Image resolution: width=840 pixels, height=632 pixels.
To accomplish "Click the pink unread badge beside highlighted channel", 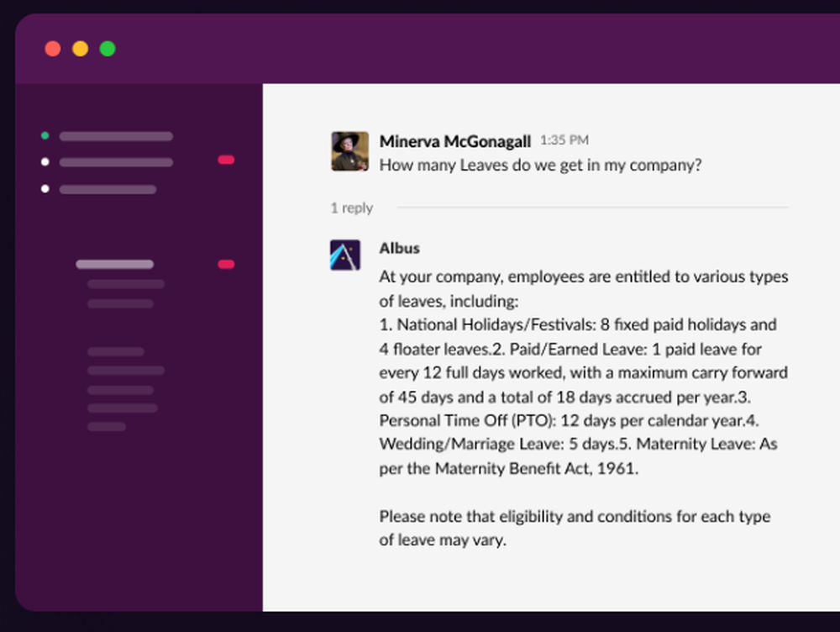I will tap(226, 264).
